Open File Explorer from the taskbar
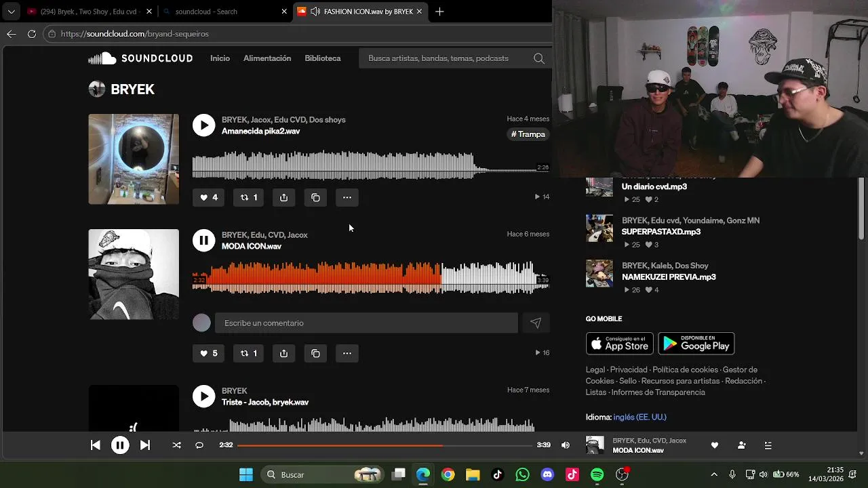 473,474
